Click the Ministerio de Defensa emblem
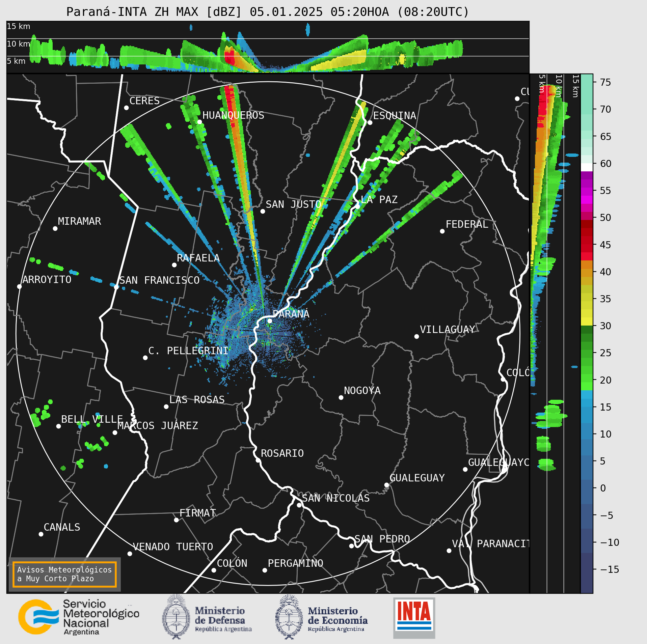This screenshot has width=647, height=644. [176, 617]
